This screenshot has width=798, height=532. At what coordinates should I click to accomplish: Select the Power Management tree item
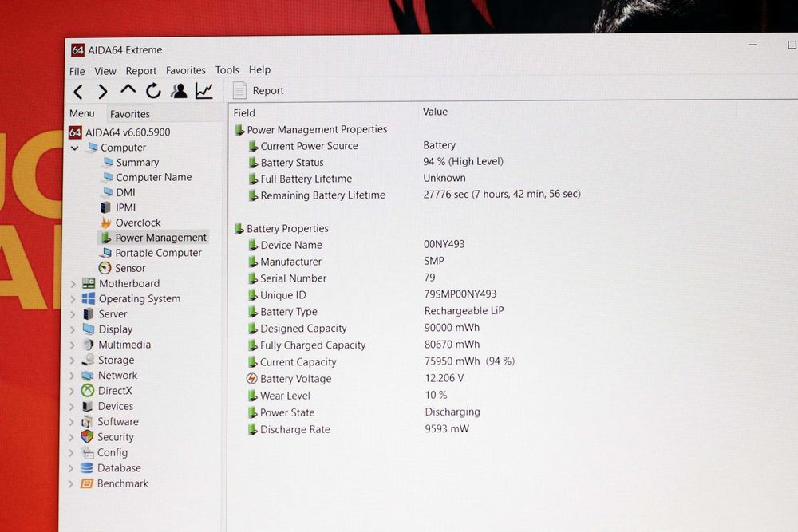[160, 238]
